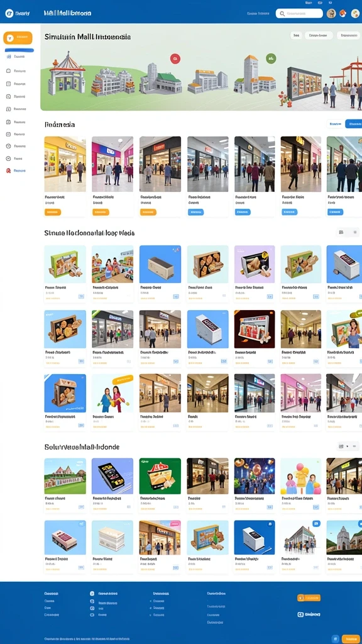The width and height of the screenshot is (362, 644).
Task: Focus the search field in header
Action: point(299,14)
